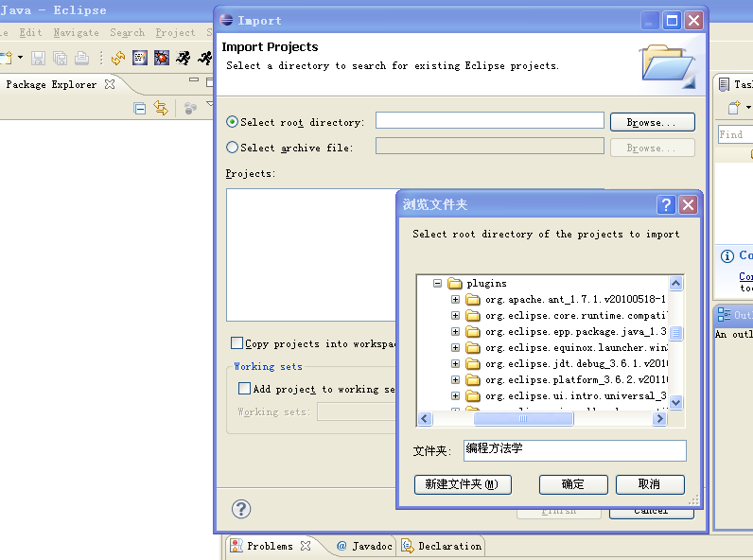
Task: Click the Print toolbar icon
Action: [x=81, y=58]
